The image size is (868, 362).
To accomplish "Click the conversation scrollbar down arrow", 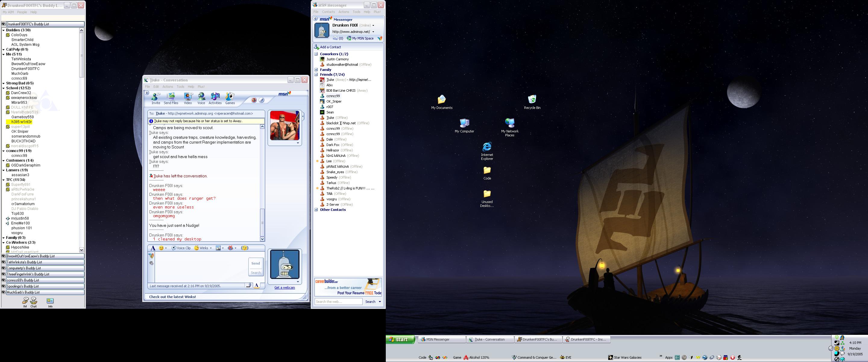I will tap(263, 239).
